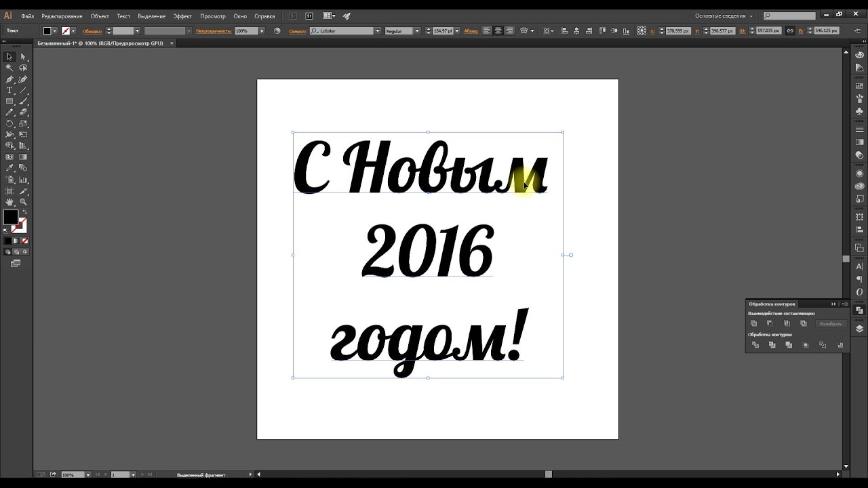Open the Символ character options link

coord(298,31)
